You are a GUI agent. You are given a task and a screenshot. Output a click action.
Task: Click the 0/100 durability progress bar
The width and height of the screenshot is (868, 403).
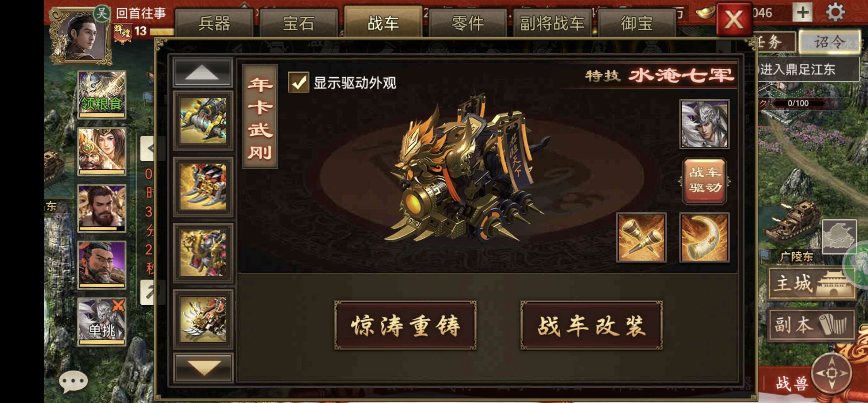tap(798, 103)
